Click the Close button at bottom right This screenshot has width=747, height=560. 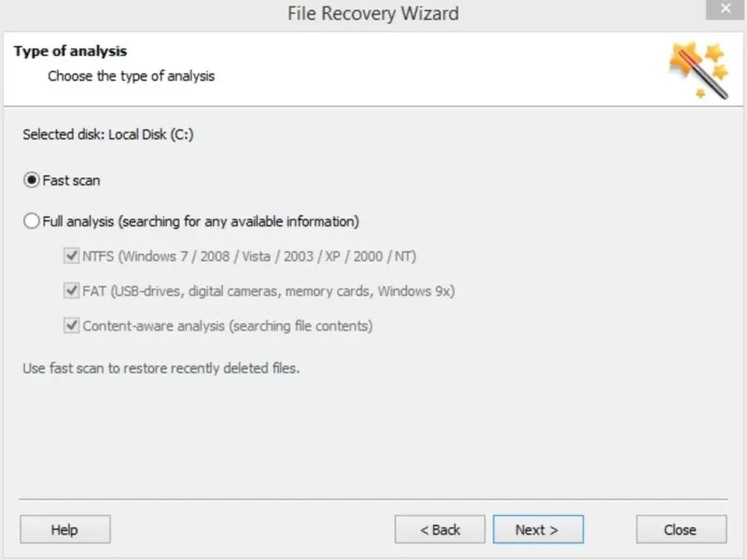[682, 529]
